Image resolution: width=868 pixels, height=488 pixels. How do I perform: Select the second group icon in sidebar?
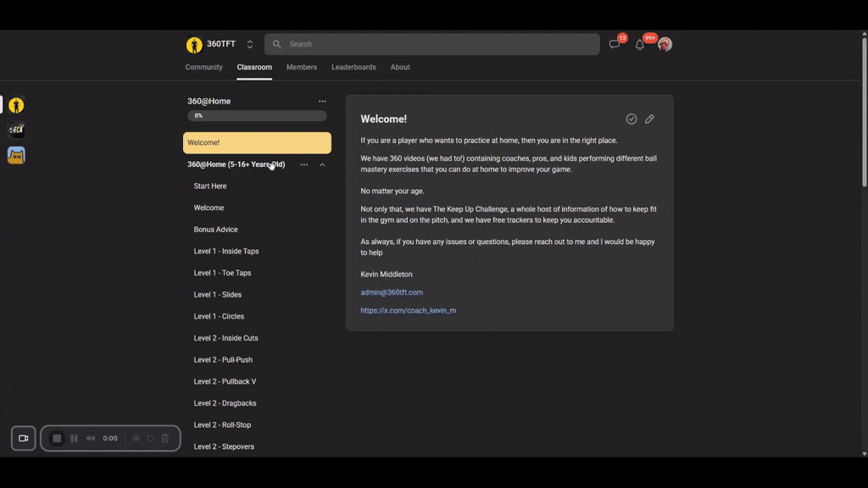(16, 130)
